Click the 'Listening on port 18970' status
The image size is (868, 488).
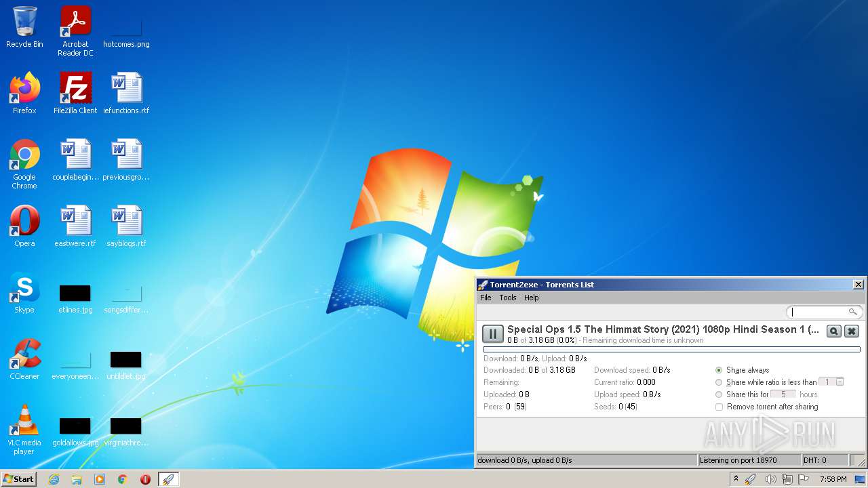click(x=738, y=460)
